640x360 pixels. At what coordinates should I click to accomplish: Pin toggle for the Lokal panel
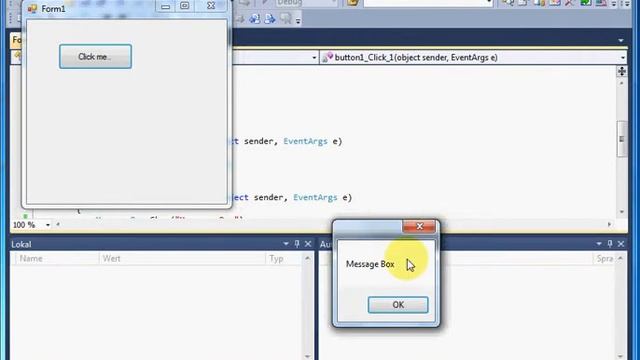pyautogui.click(x=297, y=244)
